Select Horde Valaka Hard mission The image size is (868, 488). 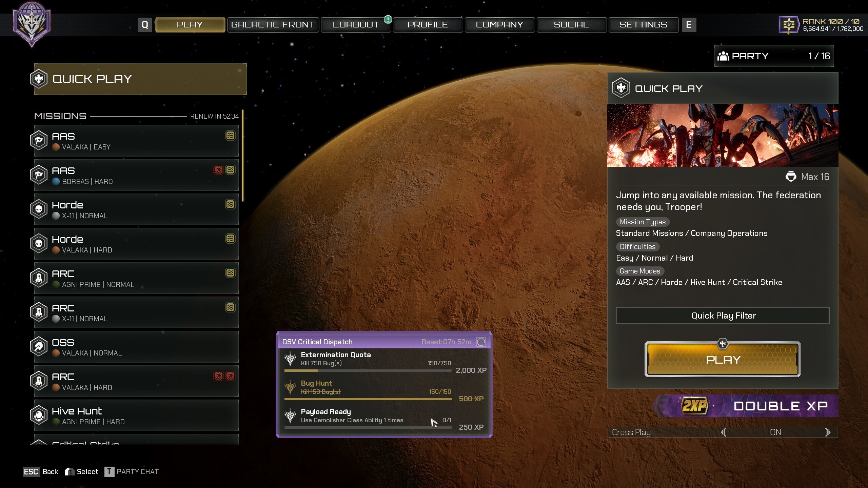[136, 244]
